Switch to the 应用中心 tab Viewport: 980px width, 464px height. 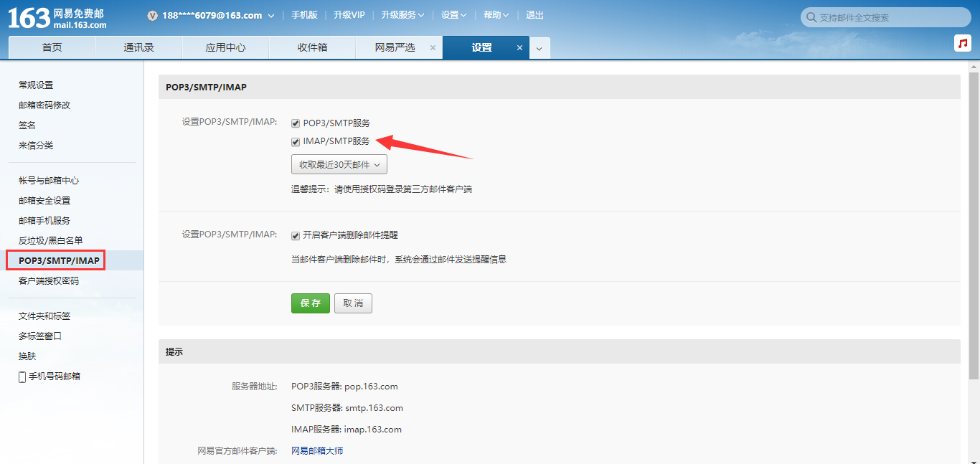(x=225, y=48)
